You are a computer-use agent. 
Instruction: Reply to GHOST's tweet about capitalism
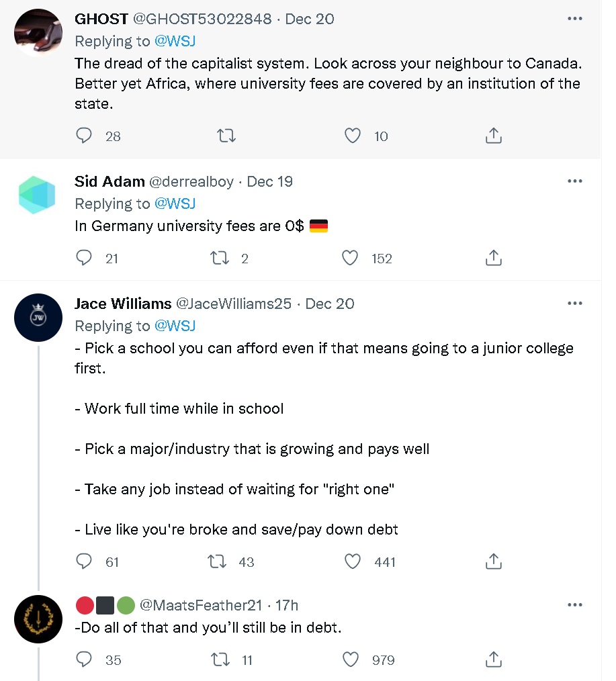click(84, 136)
